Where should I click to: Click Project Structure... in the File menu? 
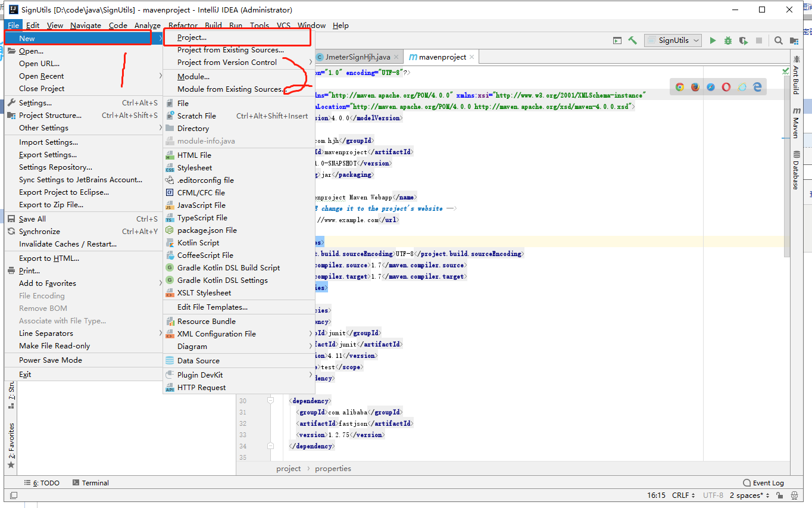83,116
